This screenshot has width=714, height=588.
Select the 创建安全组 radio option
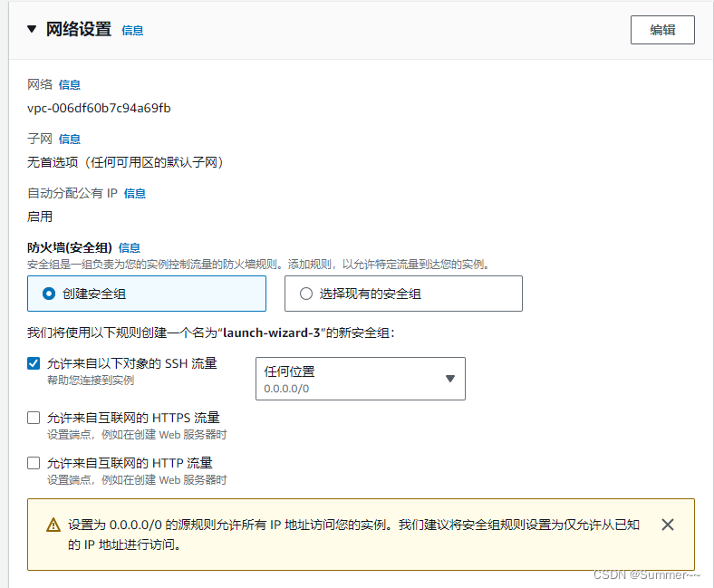tap(147, 294)
